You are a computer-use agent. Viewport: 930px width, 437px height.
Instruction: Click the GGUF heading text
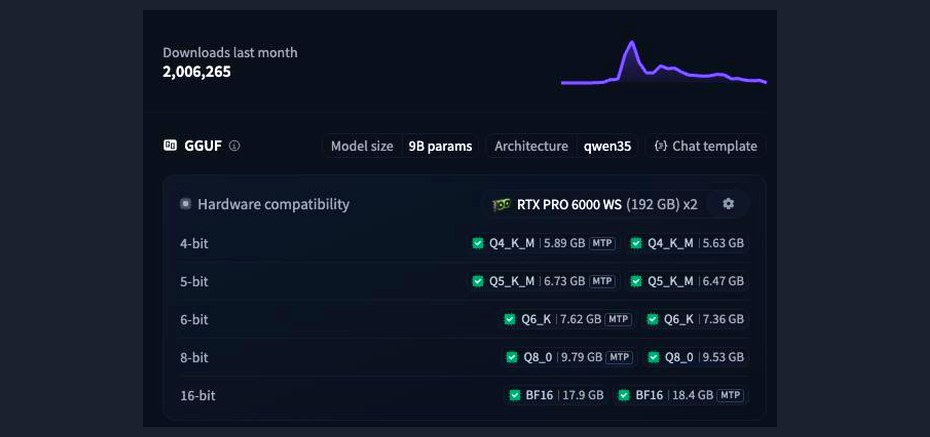pyautogui.click(x=203, y=146)
